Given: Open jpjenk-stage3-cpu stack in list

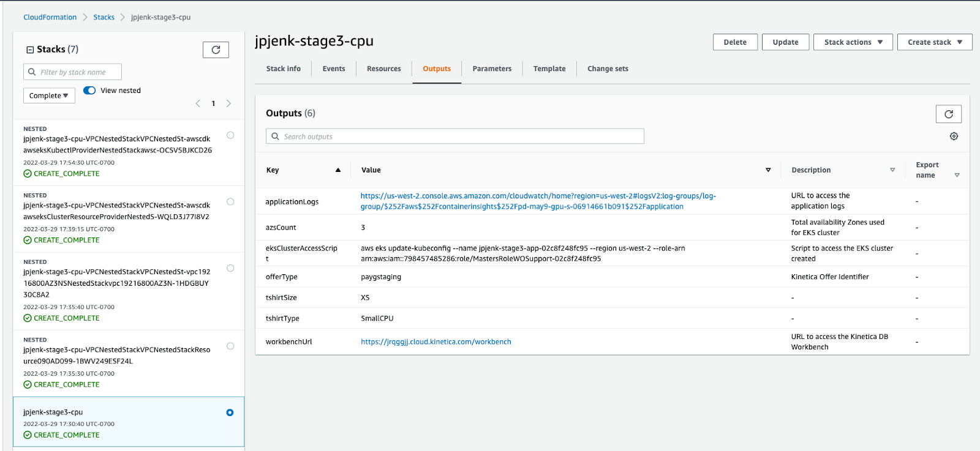Looking at the screenshot, I should [53, 412].
